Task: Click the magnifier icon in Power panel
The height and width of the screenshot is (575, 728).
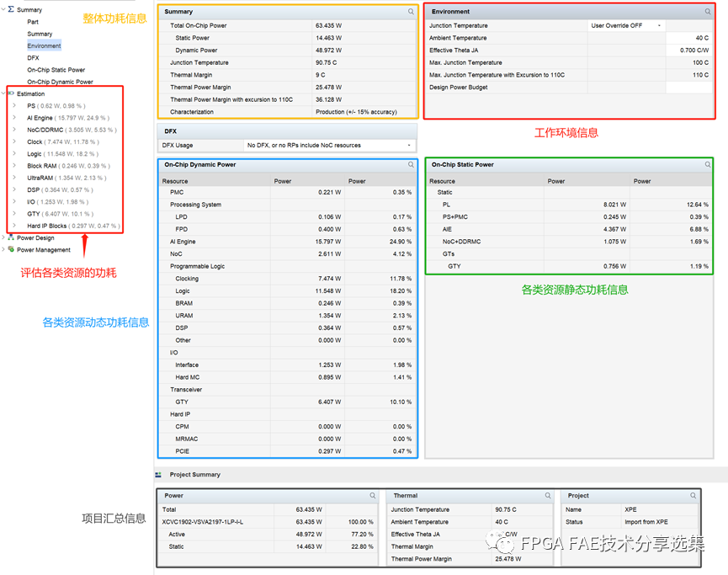Action: coord(373,496)
